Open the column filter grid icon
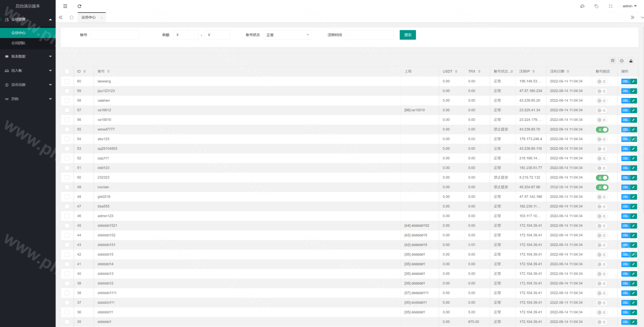Image resolution: width=644 pixels, height=327 pixels. coord(613,61)
